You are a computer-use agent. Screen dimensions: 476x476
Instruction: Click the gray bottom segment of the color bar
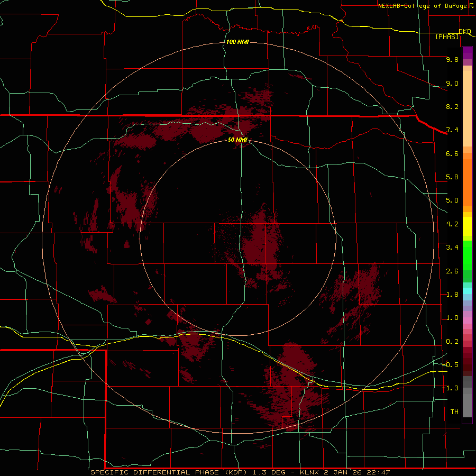tap(467, 406)
